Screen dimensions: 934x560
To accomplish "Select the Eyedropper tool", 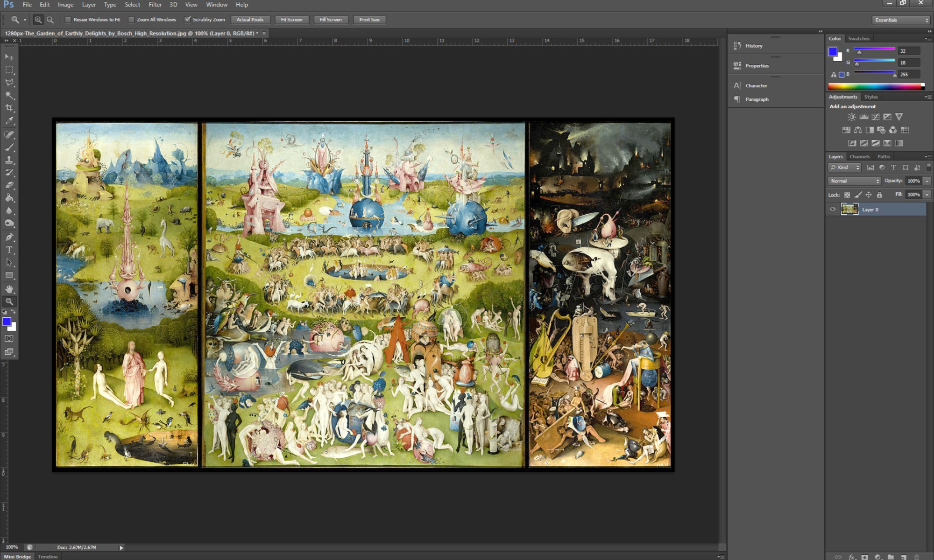I will [9, 121].
